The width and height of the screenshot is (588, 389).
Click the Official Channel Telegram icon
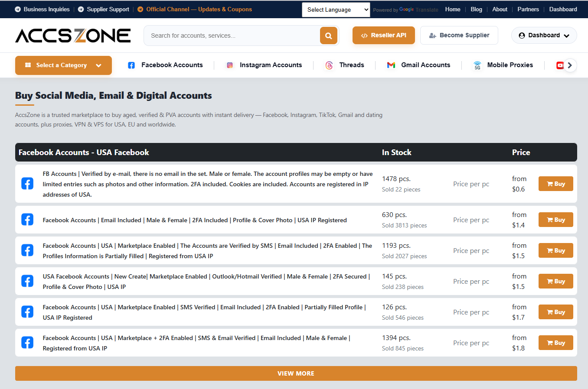point(140,9)
